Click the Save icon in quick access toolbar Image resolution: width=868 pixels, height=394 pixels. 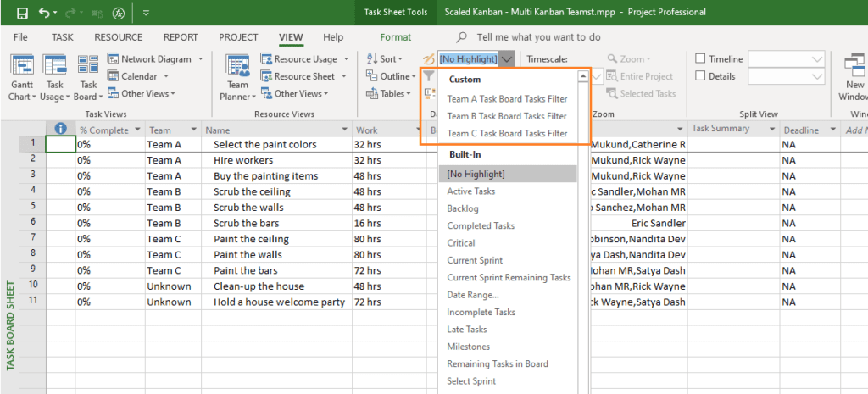[x=23, y=13]
